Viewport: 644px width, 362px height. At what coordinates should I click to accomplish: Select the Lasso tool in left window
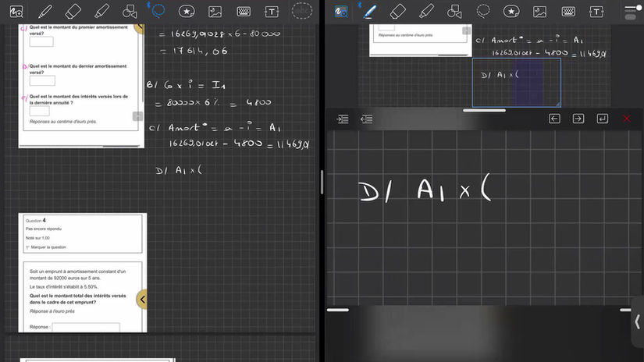tap(158, 11)
